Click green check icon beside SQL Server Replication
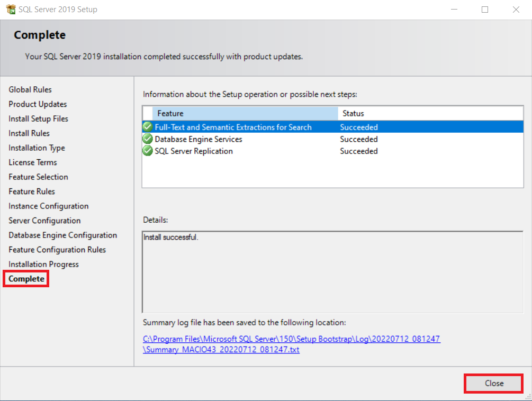The height and width of the screenshot is (401, 532). click(x=148, y=151)
